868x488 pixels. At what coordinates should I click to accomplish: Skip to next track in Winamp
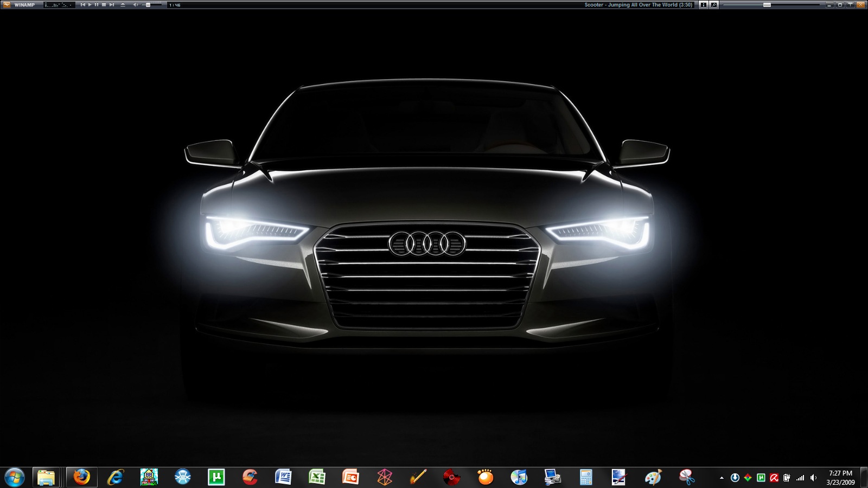(x=111, y=4)
